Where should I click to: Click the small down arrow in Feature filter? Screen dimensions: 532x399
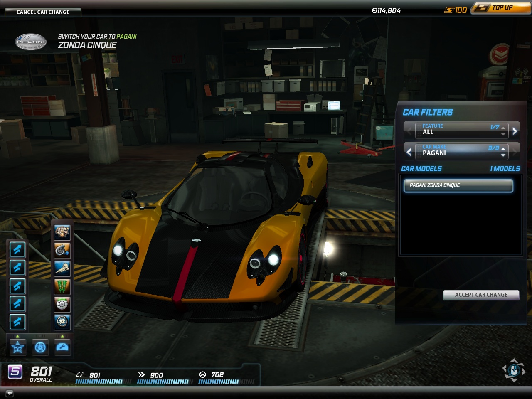[x=503, y=134]
